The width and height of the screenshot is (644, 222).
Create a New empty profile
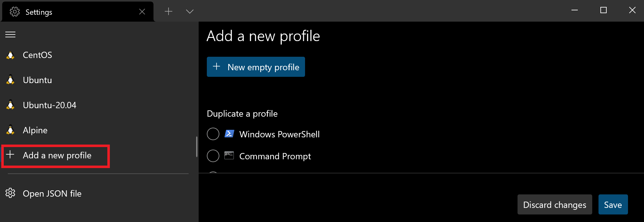(x=256, y=67)
